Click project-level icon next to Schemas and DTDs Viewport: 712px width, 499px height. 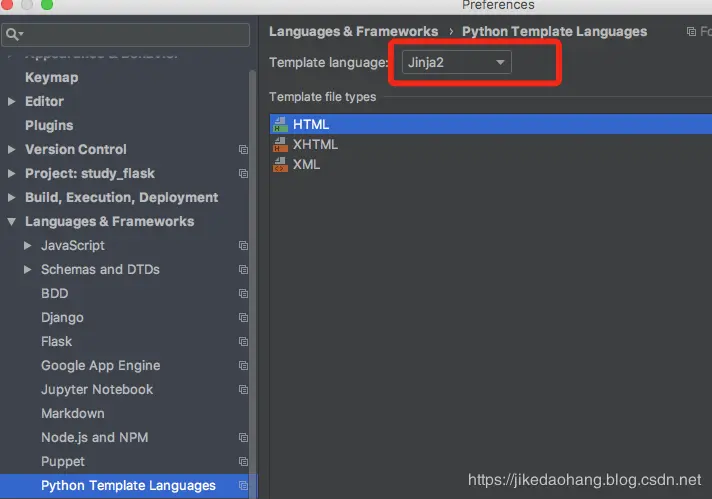click(243, 270)
